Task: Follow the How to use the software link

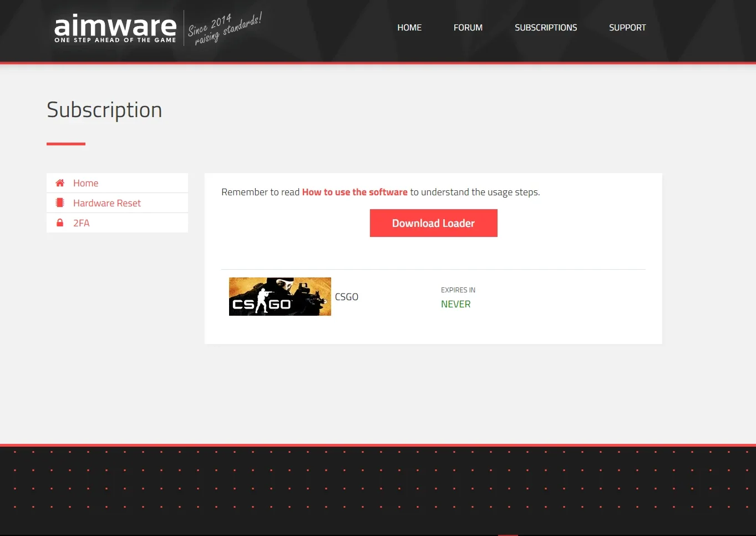Action: point(354,192)
